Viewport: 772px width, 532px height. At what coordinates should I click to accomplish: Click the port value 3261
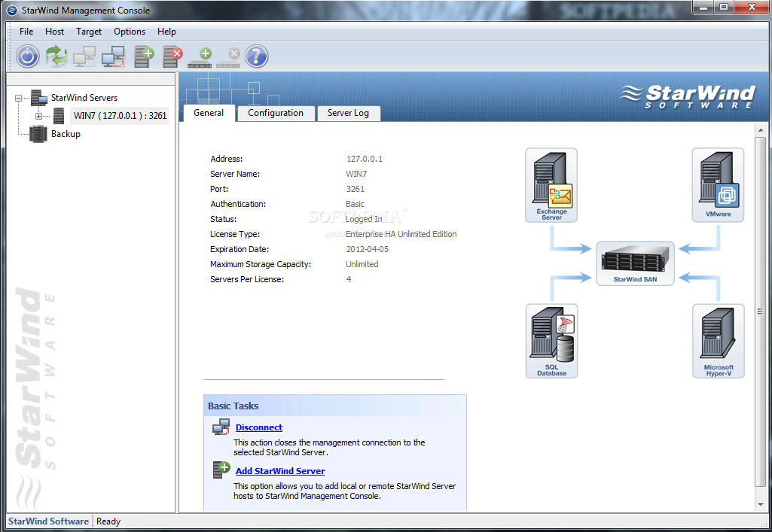tap(355, 189)
